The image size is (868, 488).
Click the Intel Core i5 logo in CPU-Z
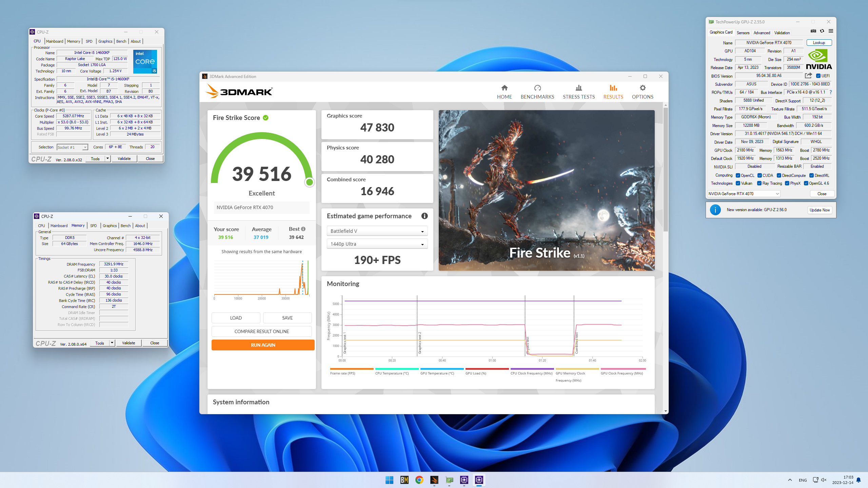point(145,62)
